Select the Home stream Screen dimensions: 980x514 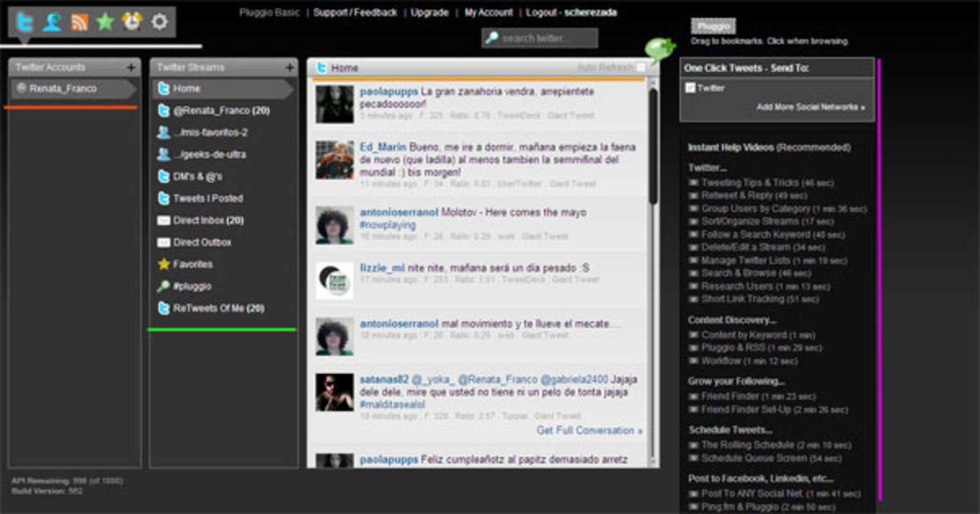click(x=222, y=89)
